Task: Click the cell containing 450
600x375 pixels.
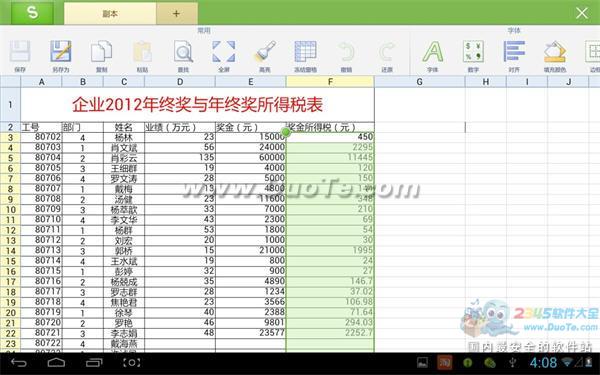Action: [330, 137]
